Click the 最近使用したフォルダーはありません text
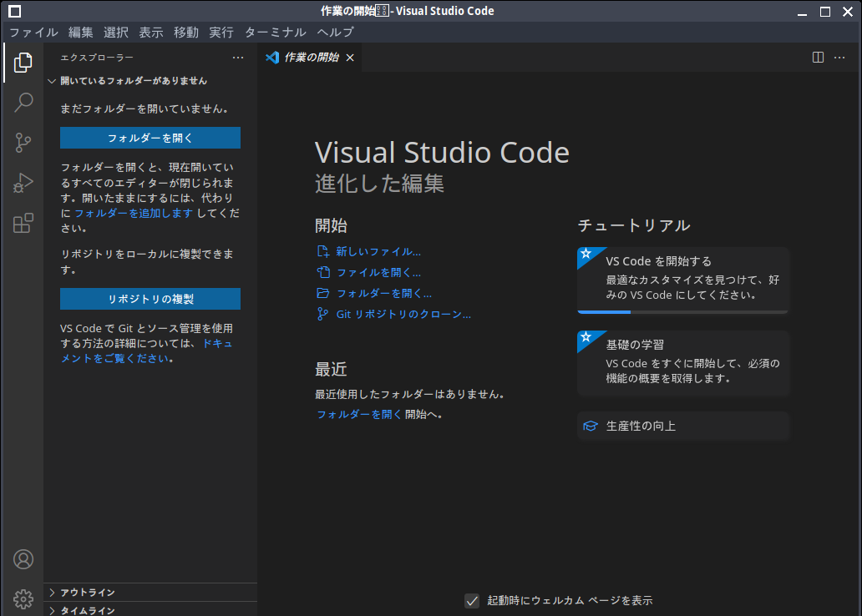 click(410, 394)
